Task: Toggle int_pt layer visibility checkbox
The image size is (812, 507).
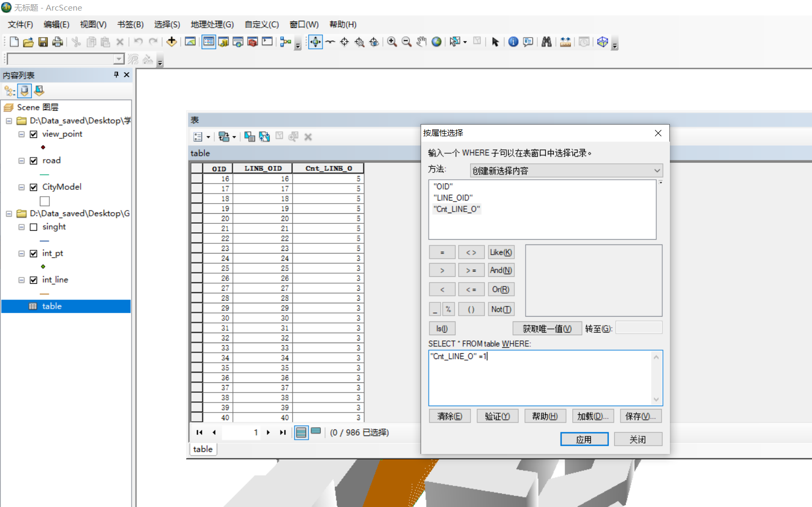Action: [x=33, y=253]
